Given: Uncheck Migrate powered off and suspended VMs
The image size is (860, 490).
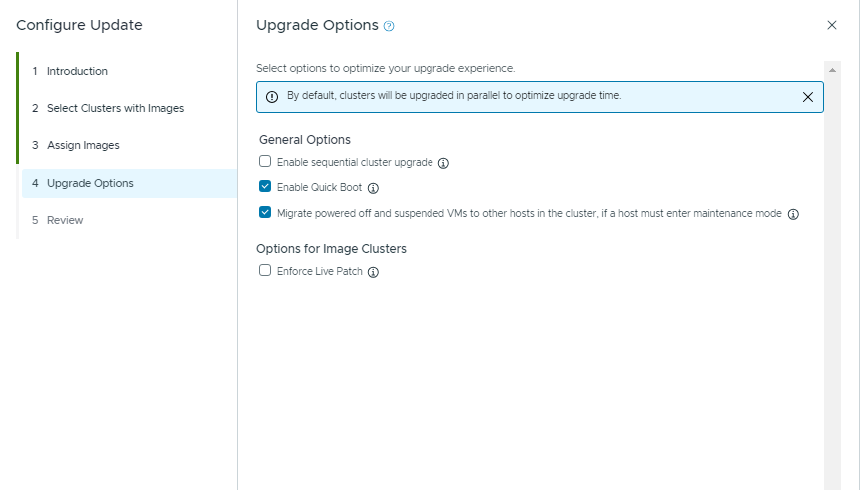Looking at the screenshot, I should [x=265, y=213].
